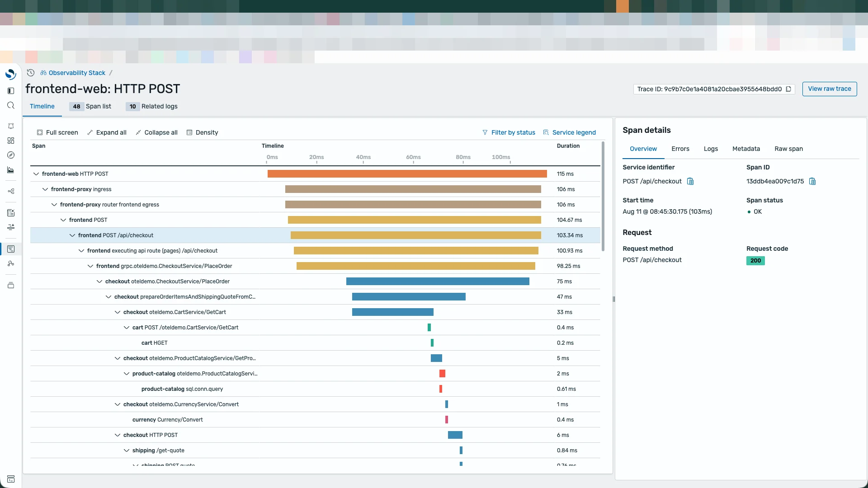
Task: Click the View raw trace button
Action: click(x=829, y=89)
